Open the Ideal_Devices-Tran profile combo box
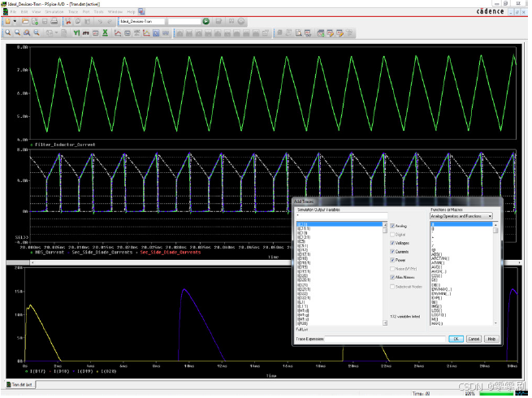 click(x=142, y=21)
